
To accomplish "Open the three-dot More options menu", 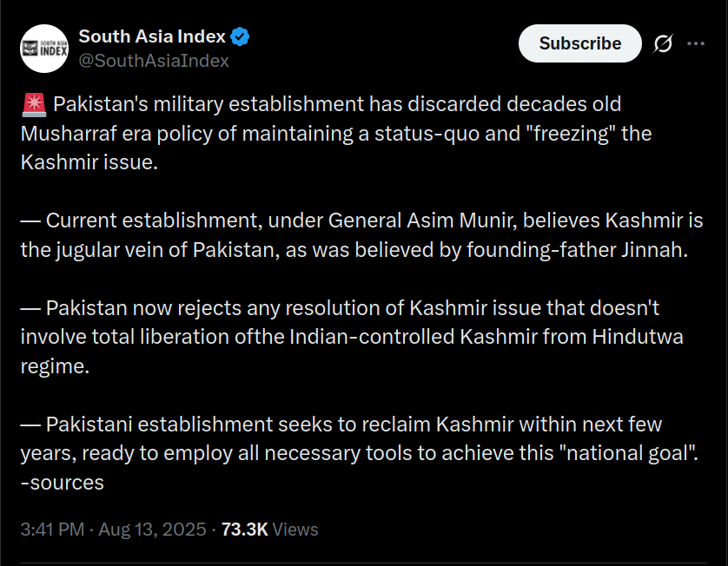I will tap(696, 43).
